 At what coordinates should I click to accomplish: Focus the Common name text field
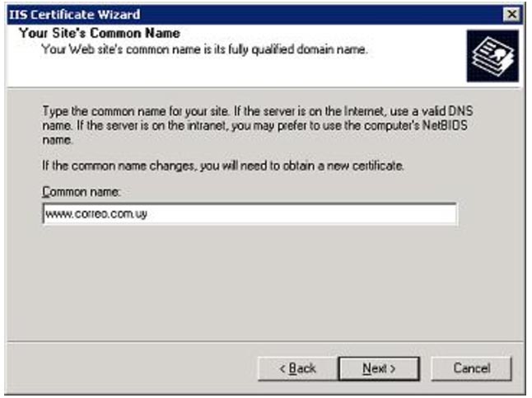coord(250,214)
